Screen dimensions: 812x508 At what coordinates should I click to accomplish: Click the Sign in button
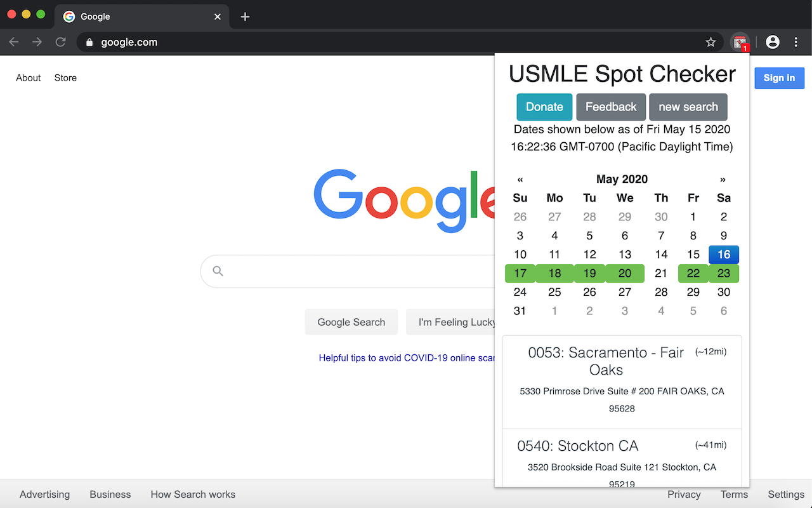tap(779, 78)
